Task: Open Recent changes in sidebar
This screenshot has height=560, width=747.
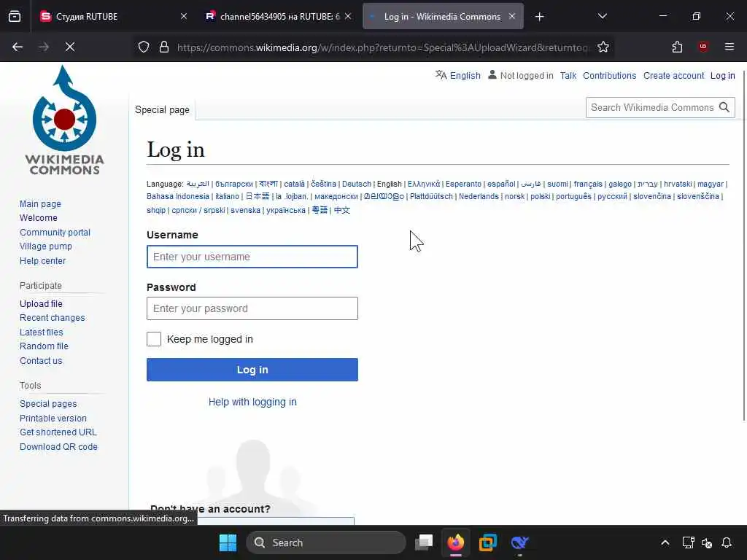Action: coord(53,318)
